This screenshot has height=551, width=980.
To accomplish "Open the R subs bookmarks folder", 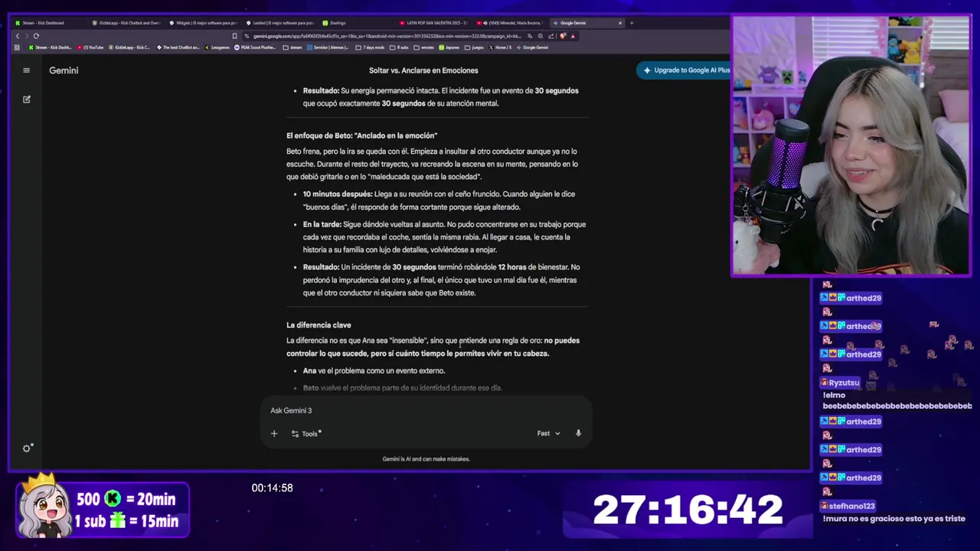I will [399, 47].
